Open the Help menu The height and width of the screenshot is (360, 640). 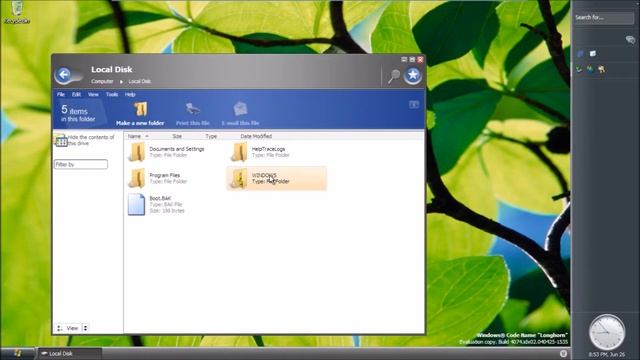pos(130,94)
